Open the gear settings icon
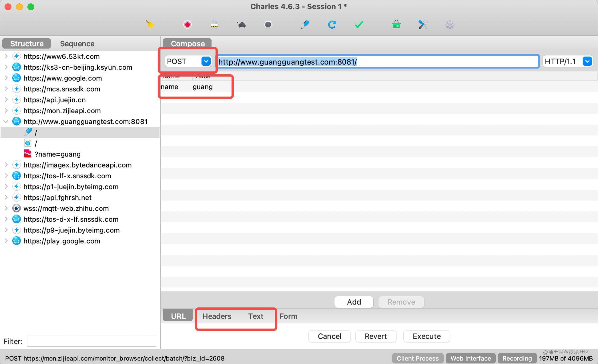This screenshot has height=364, width=598. pos(450,25)
